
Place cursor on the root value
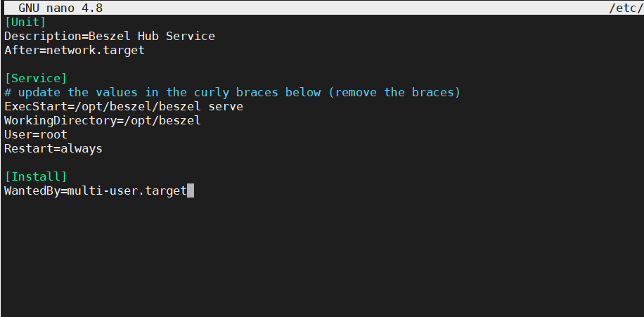tap(53, 134)
